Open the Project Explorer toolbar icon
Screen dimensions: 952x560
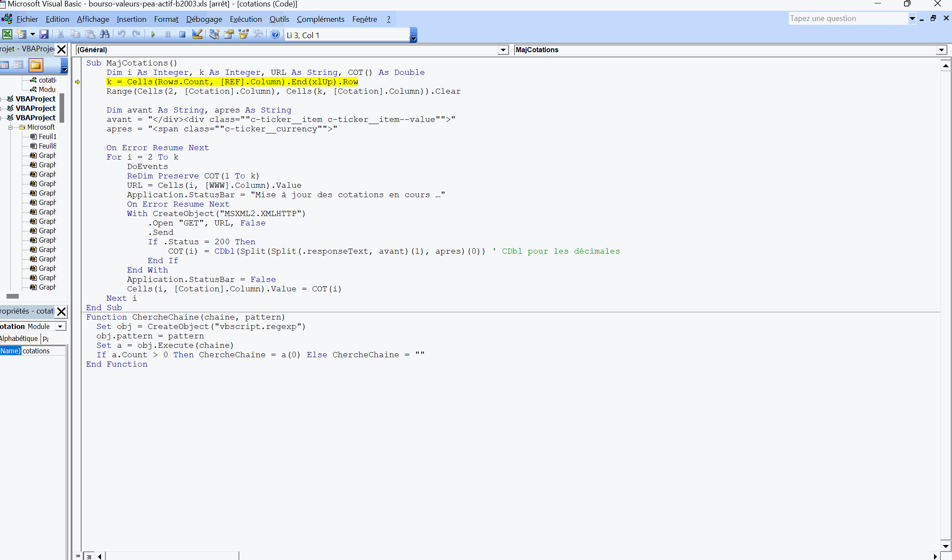(x=214, y=35)
